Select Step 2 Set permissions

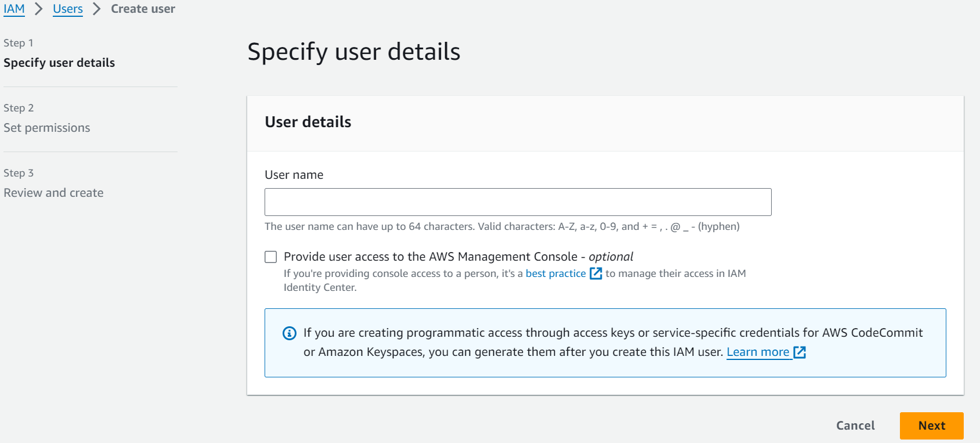point(47,128)
